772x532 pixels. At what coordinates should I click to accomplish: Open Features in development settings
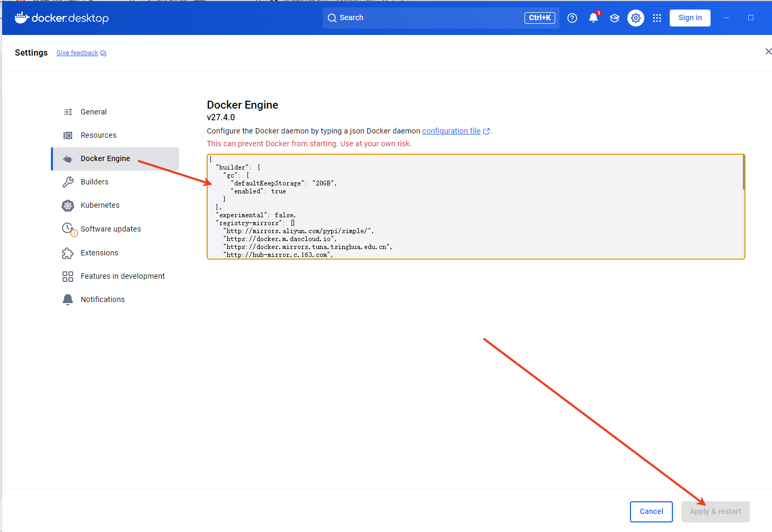point(115,276)
